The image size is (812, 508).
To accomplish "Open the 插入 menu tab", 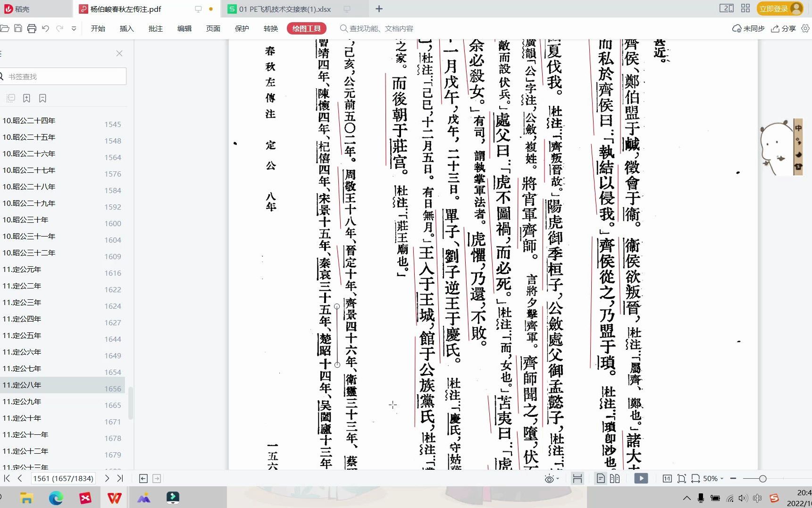I will 127,28.
